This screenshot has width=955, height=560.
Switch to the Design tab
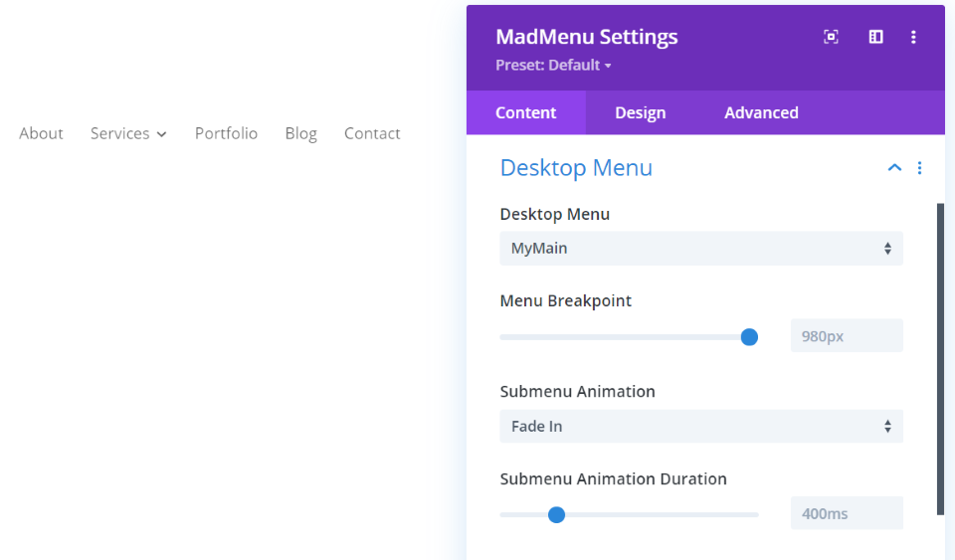pyautogui.click(x=640, y=112)
